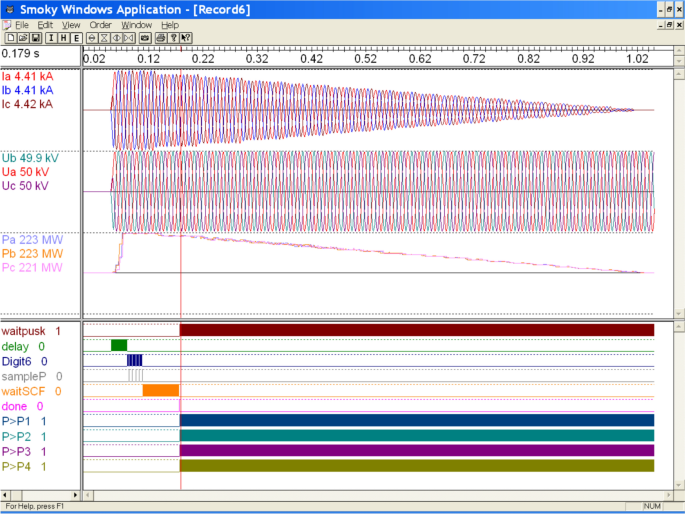
Task: Open the File menu
Action: click(22, 25)
